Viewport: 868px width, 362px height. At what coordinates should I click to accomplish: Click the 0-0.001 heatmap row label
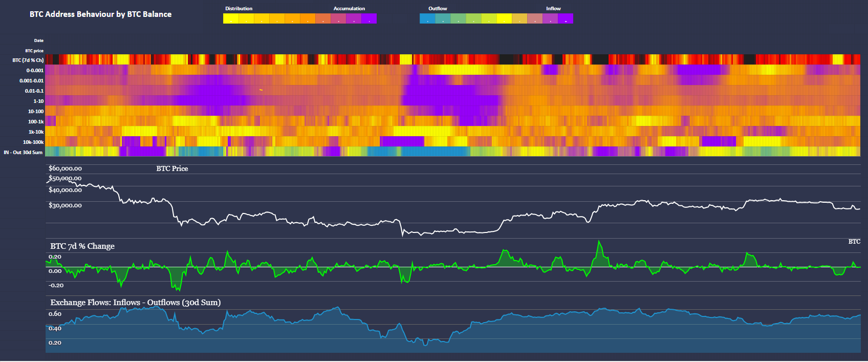[35, 71]
